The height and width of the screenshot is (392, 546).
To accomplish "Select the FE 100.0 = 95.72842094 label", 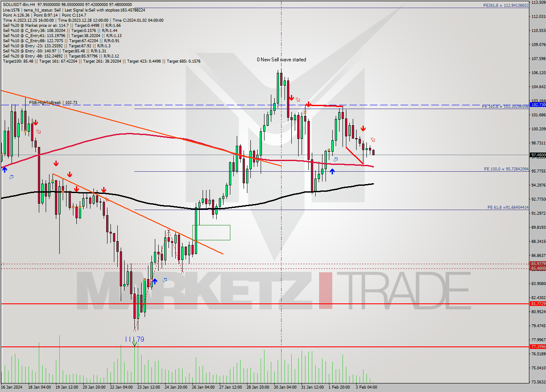I will (x=506, y=169).
